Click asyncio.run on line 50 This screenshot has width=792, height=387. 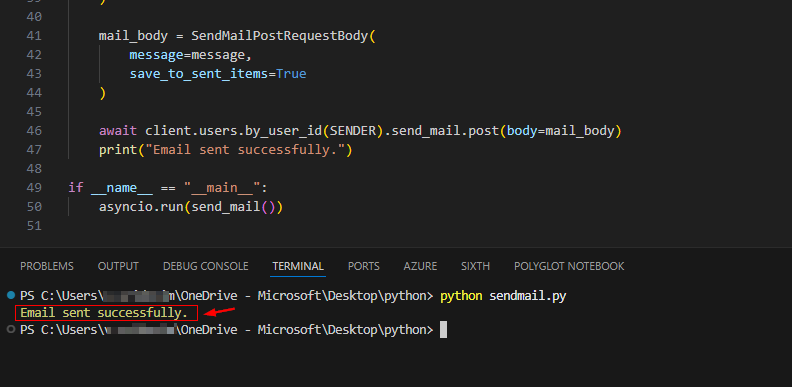[141, 207]
